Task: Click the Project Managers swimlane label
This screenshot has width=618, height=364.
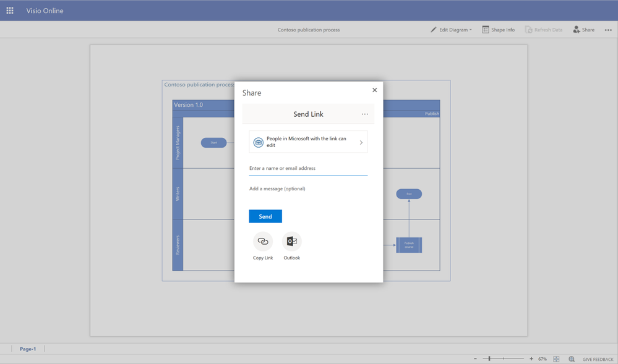Action: coord(178,143)
